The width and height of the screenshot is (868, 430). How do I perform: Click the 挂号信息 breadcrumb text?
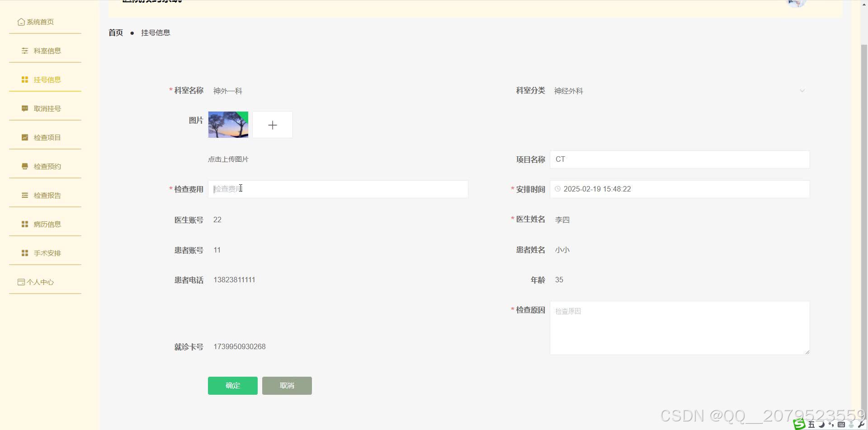pyautogui.click(x=156, y=33)
